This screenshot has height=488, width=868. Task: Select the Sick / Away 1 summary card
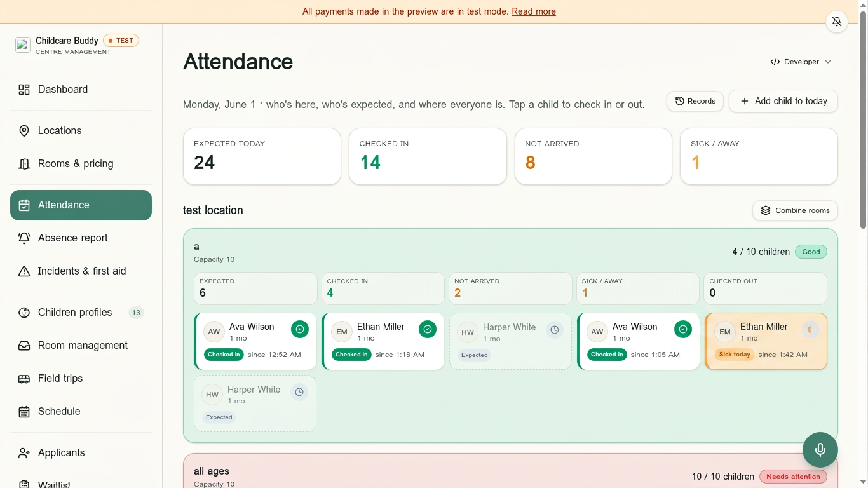pos(759,156)
